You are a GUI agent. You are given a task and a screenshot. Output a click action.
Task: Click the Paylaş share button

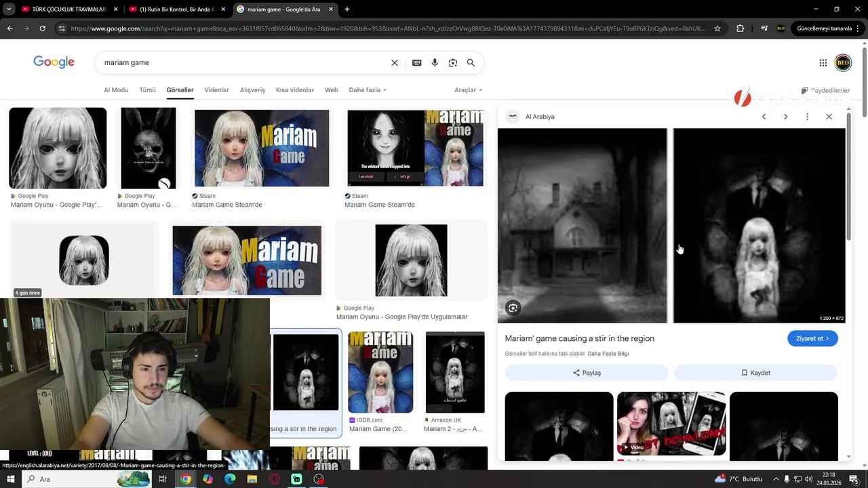[x=587, y=373]
